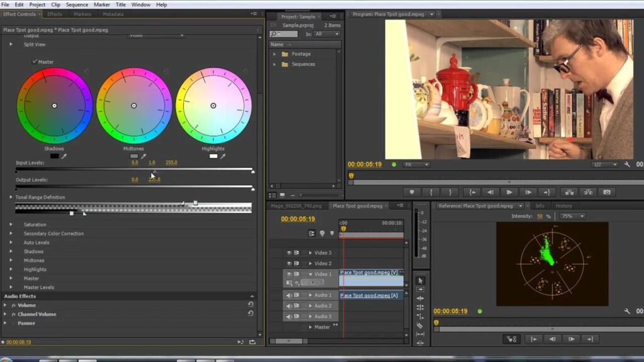Mute the Audio 1 track
The height and width of the screenshot is (362, 644).
coord(289,295)
